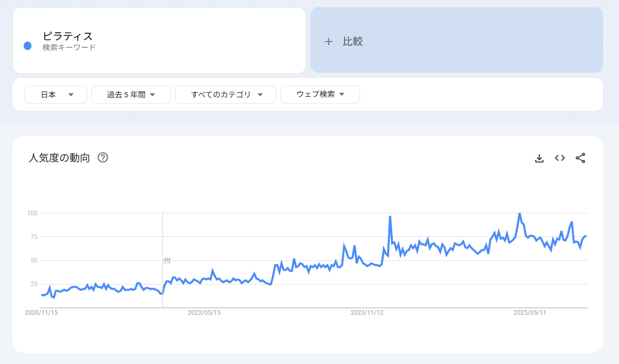Viewport: 619px width, 364px height.
Task: Click the blue dot beside ピラティス
Action: pos(28,46)
